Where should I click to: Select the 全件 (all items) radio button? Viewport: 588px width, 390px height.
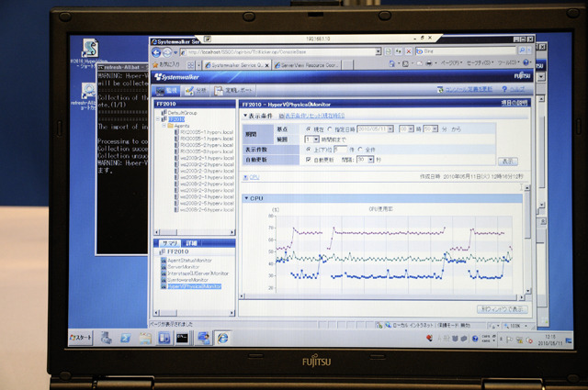click(360, 150)
